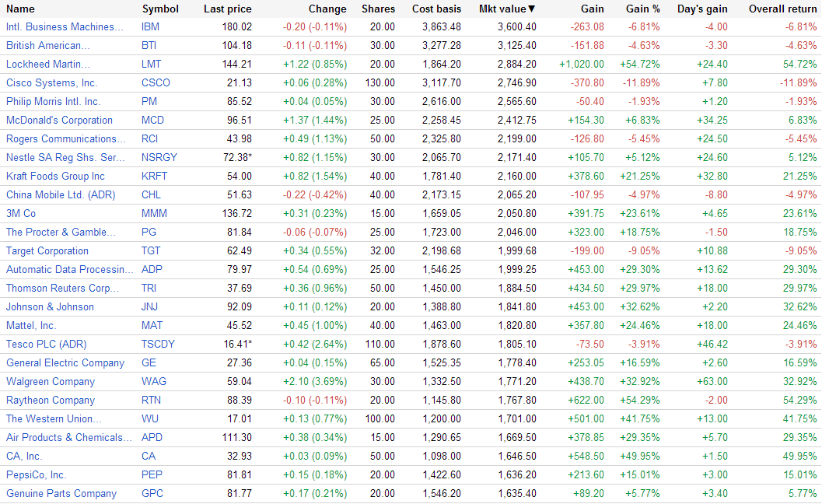Sort by Last price column header
Screen dimensions: 829x504
point(227,9)
